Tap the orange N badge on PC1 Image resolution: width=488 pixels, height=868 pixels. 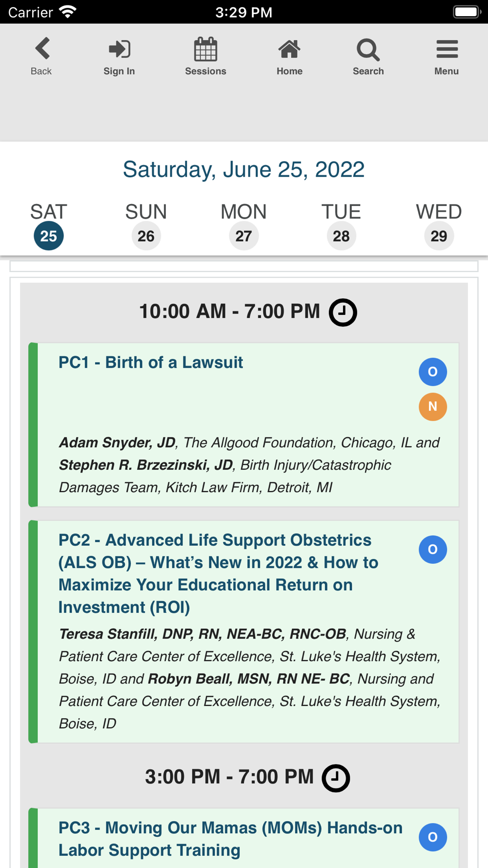[x=433, y=407]
